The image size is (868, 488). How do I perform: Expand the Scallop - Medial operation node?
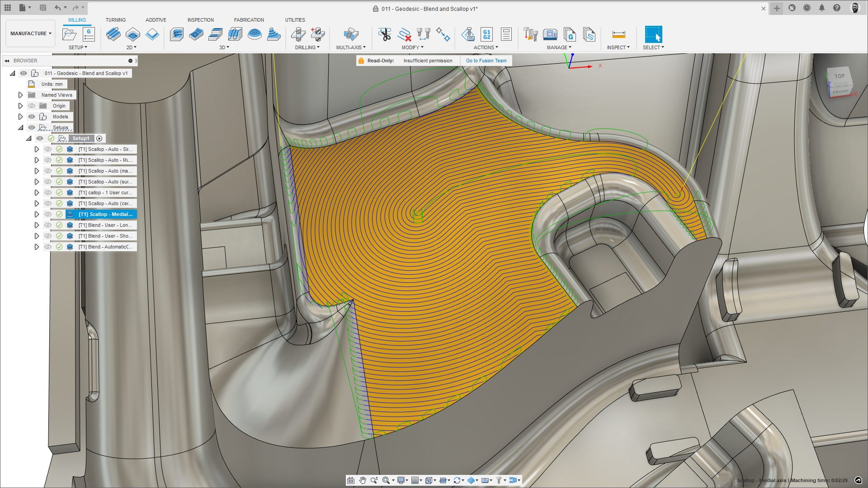(37, 214)
